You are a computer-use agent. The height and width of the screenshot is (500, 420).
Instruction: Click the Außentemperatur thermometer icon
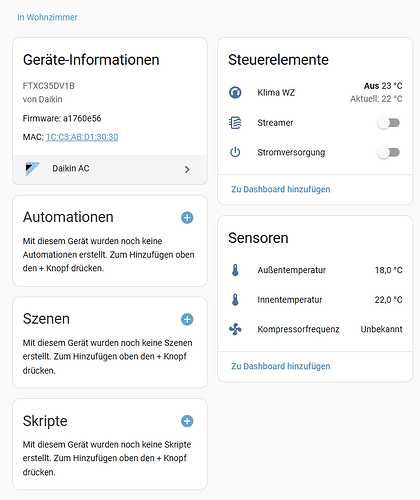[235, 270]
